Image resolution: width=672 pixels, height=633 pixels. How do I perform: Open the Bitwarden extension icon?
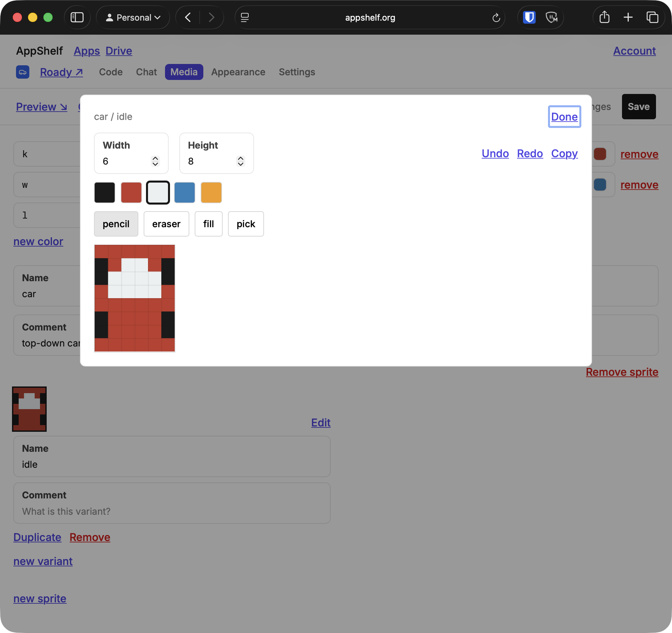[x=529, y=17]
